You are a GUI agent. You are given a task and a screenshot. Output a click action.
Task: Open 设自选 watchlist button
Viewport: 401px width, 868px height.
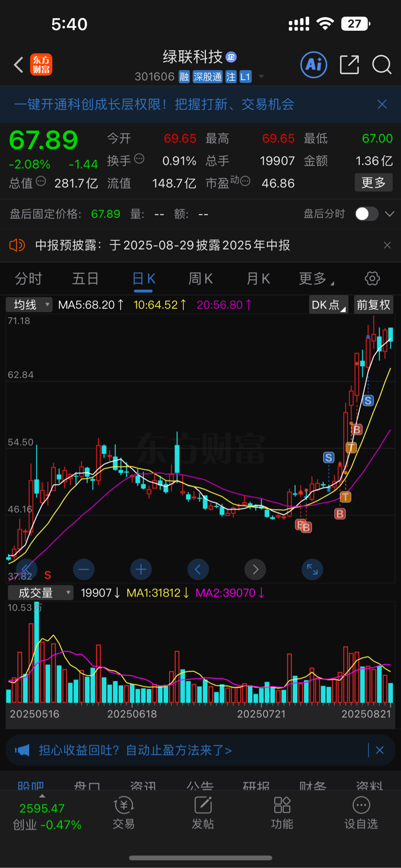361,813
